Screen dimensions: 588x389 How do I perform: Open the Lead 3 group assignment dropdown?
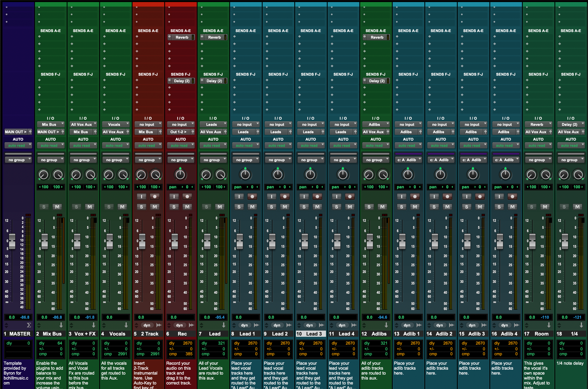tap(310, 160)
